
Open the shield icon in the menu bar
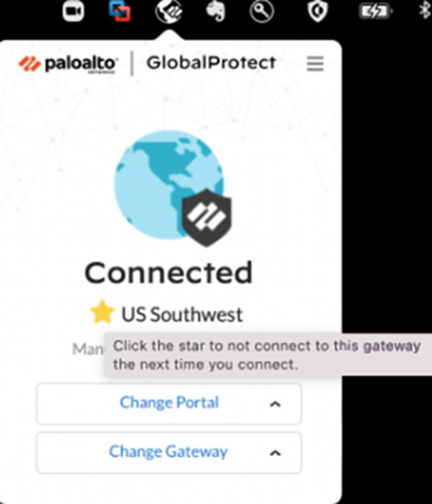(318, 11)
